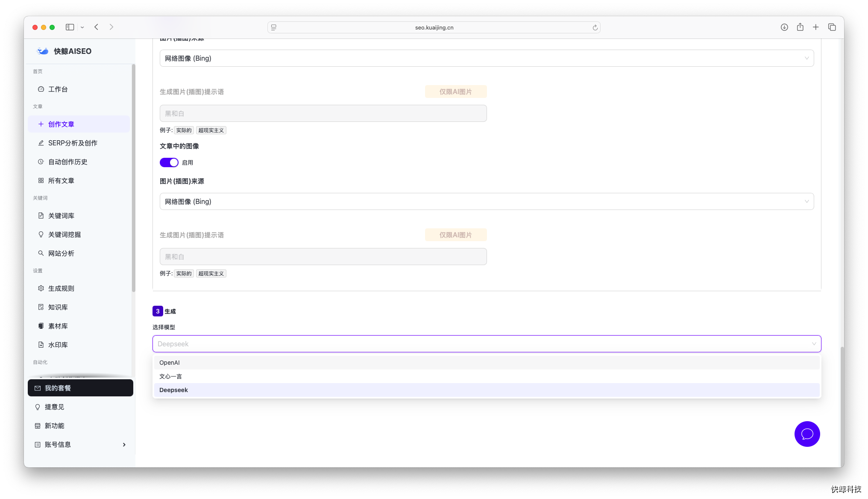This screenshot has width=868, height=499.
Task: Click the pencil icon for SERP分析及创作
Action: click(x=41, y=143)
